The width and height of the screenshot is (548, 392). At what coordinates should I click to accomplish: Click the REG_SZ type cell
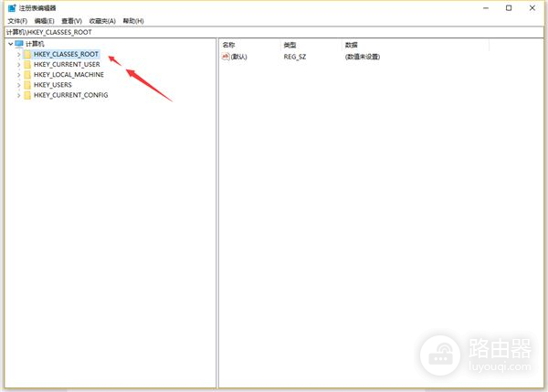[x=295, y=57]
